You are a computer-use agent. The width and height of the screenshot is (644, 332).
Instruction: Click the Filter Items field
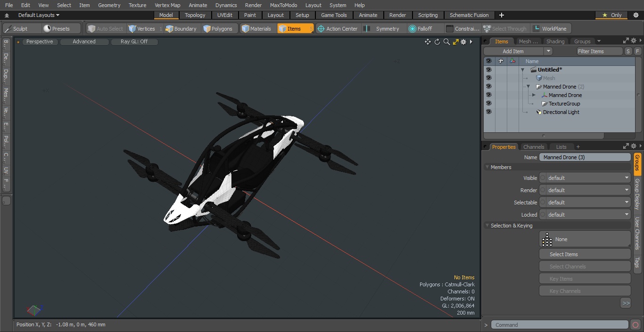tap(600, 51)
